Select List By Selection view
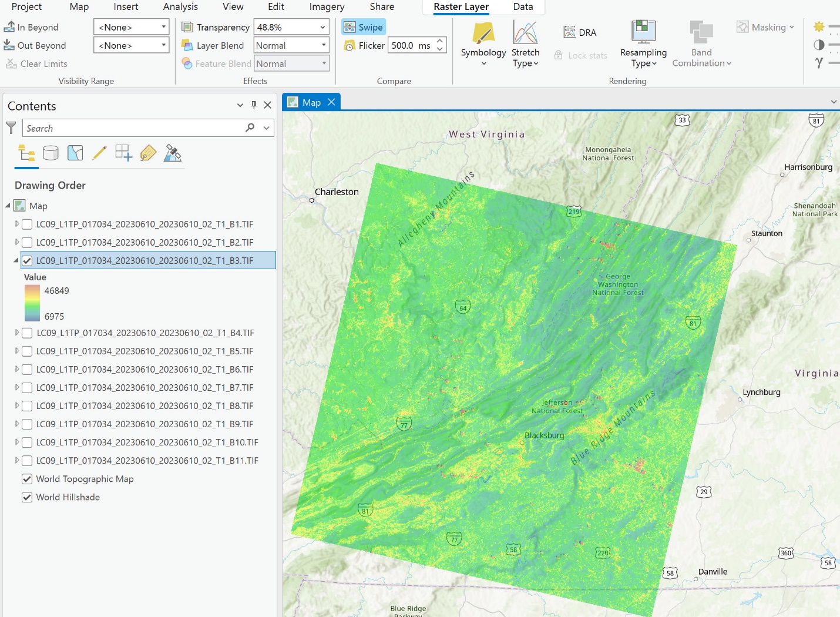The width and height of the screenshot is (840, 617). click(75, 153)
